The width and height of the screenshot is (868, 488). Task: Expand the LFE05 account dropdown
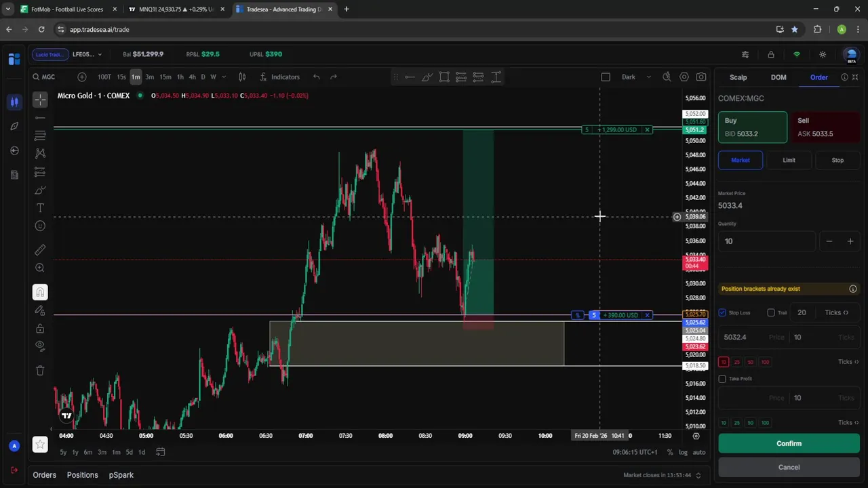pos(87,54)
